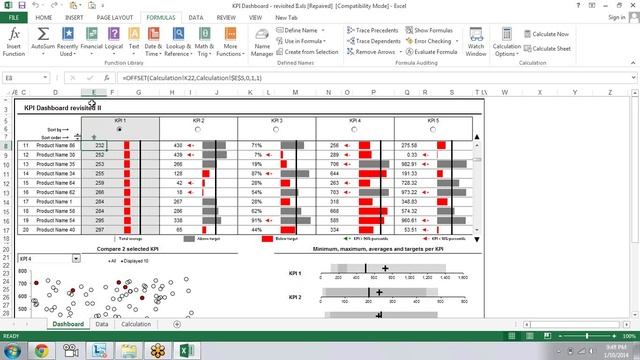Click the sort order spinner control
Image resolution: width=640 pixels, height=360 pixels.
(x=77, y=137)
